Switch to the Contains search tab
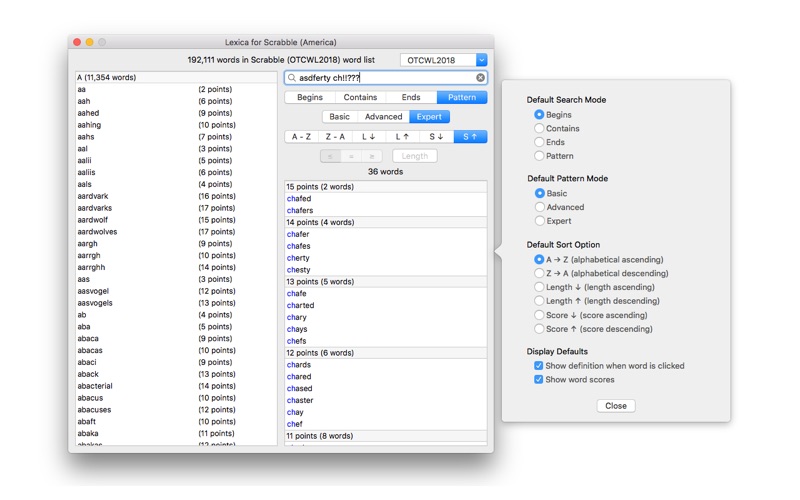 point(360,97)
